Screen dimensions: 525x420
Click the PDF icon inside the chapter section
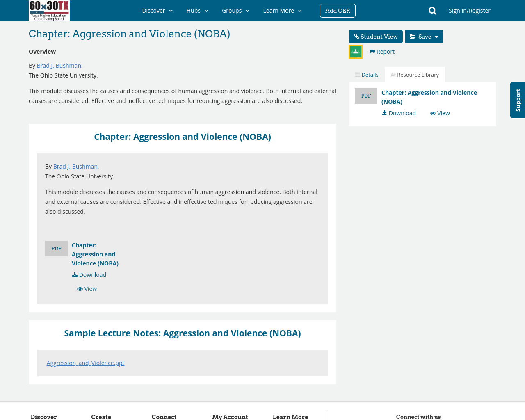(x=56, y=248)
